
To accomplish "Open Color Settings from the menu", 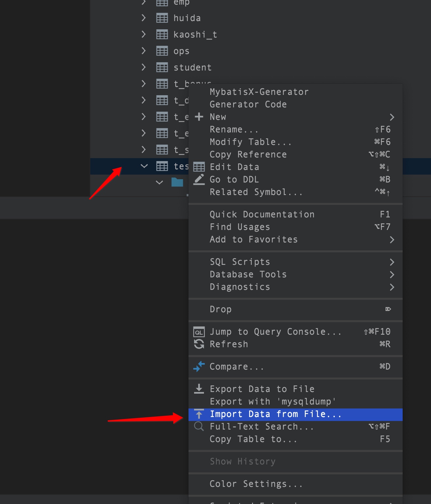I will pos(256,484).
